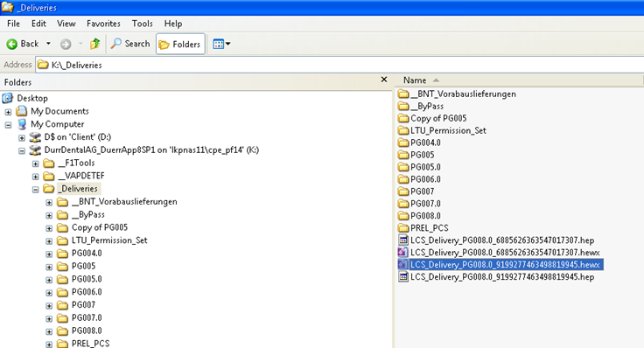Expand tree node for __BNT_Vorabauslieferungen
644x348 pixels.
click(x=49, y=202)
